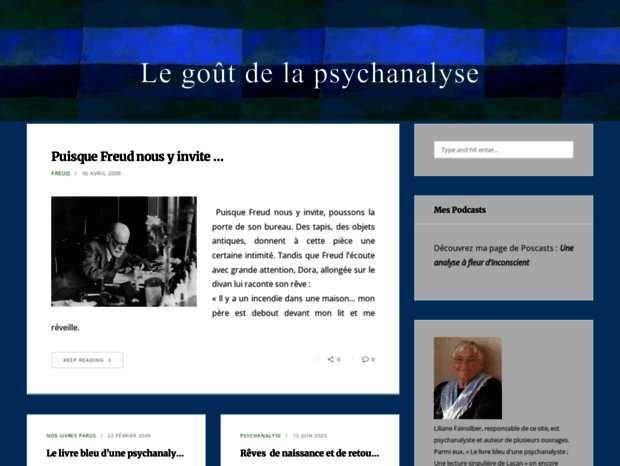Focus the 'Type and hit enter' search field
Screen dimensions: 620x466
pyautogui.click(x=503, y=150)
